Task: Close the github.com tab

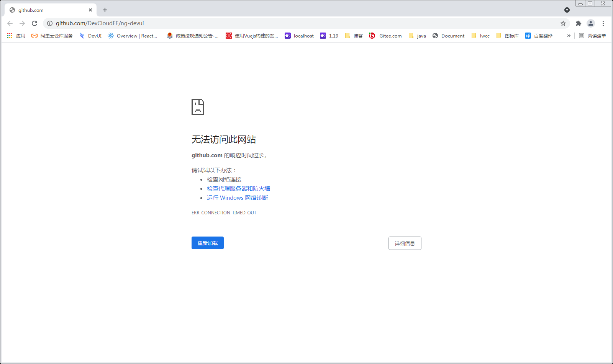Action: tap(90, 10)
